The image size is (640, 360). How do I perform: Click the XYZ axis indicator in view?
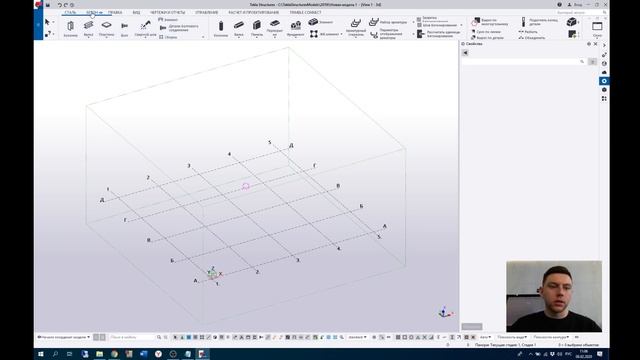(445, 313)
